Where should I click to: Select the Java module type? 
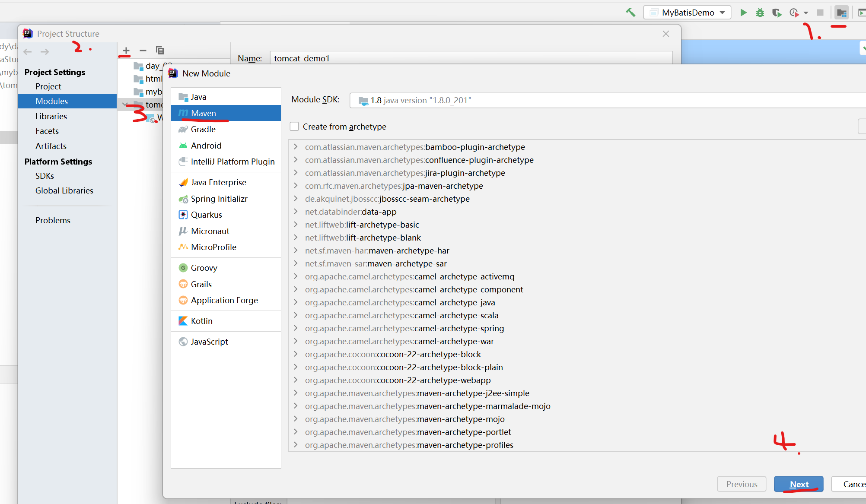226,97
